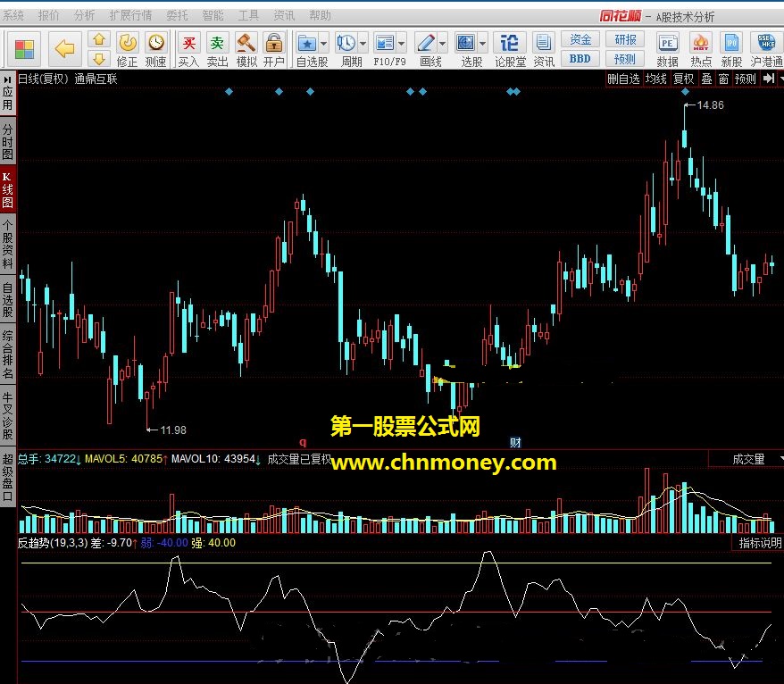784x684 pixels.
Task: Open the 沪港通 SSE HKE icon
Action: (766, 49)
